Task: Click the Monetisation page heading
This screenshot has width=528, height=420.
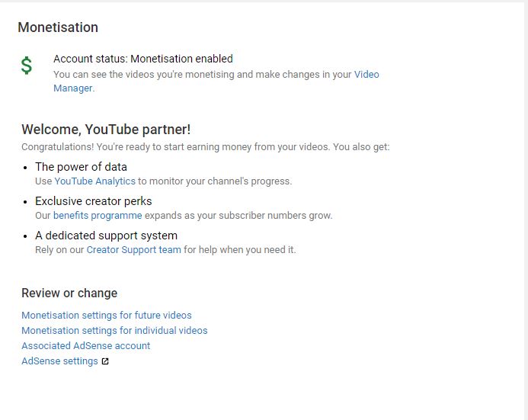Action: click(58, 27)
